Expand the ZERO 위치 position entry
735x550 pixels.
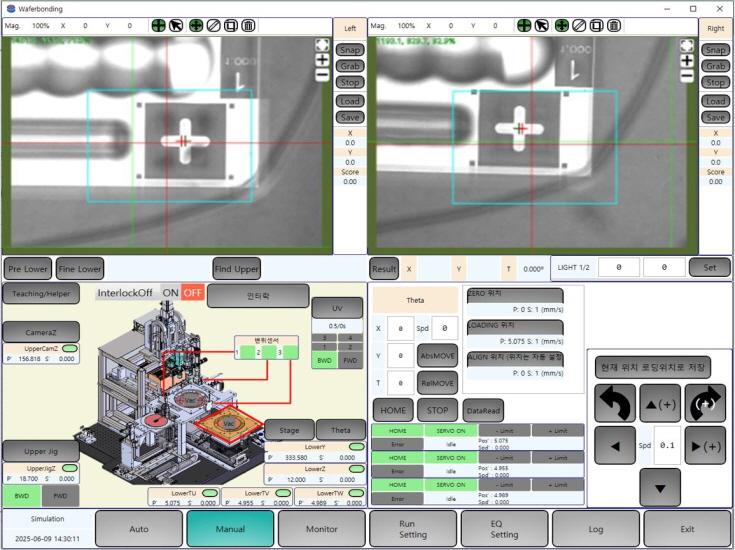[x=513, y=295]
